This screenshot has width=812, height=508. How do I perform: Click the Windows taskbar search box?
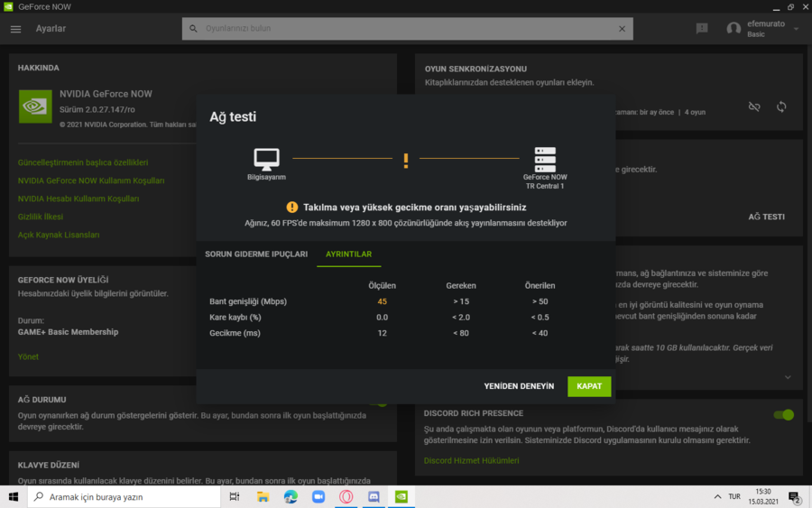click(124, 497)
